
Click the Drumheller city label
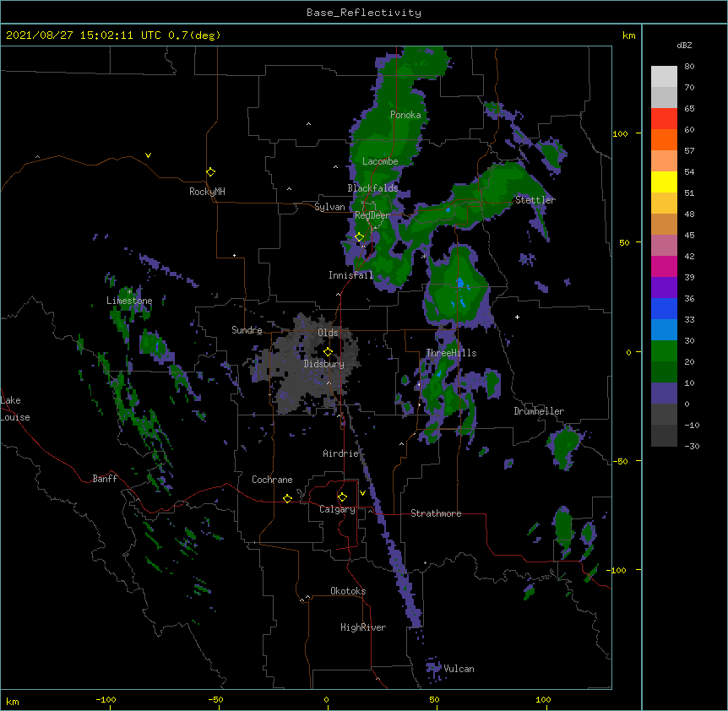(x=539, y=411)
